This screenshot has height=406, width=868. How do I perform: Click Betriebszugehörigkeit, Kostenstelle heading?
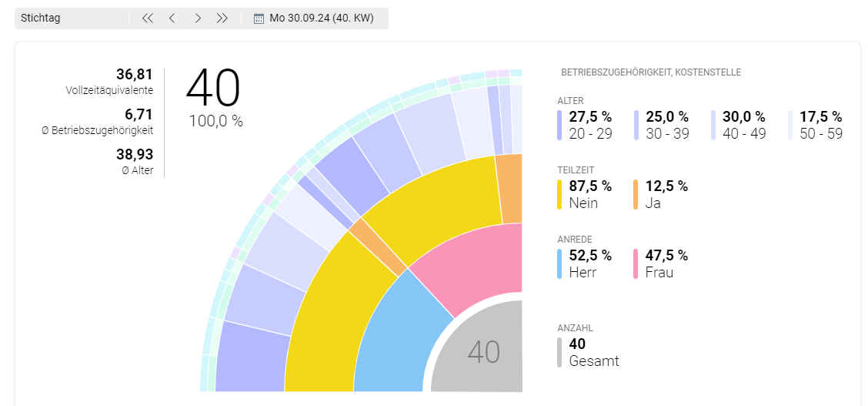pos(651,72)
